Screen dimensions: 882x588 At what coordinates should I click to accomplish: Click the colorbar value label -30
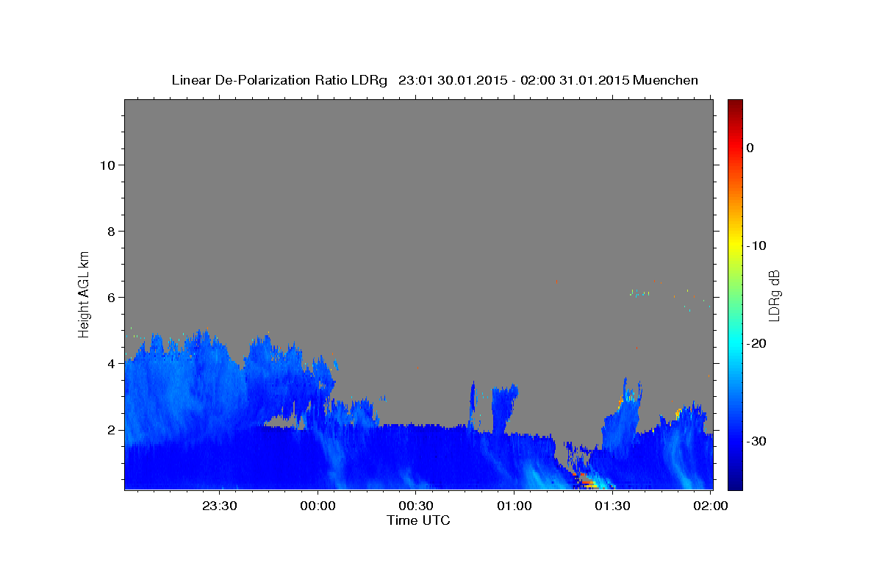(x=757, y=441)
